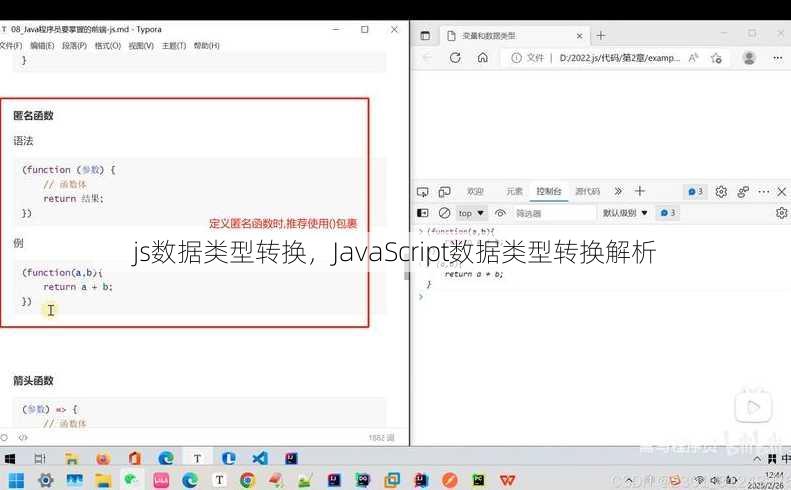Open Chrome from the bottom taskbar
This screenshot has width=791, height=490.
[247, 480]
